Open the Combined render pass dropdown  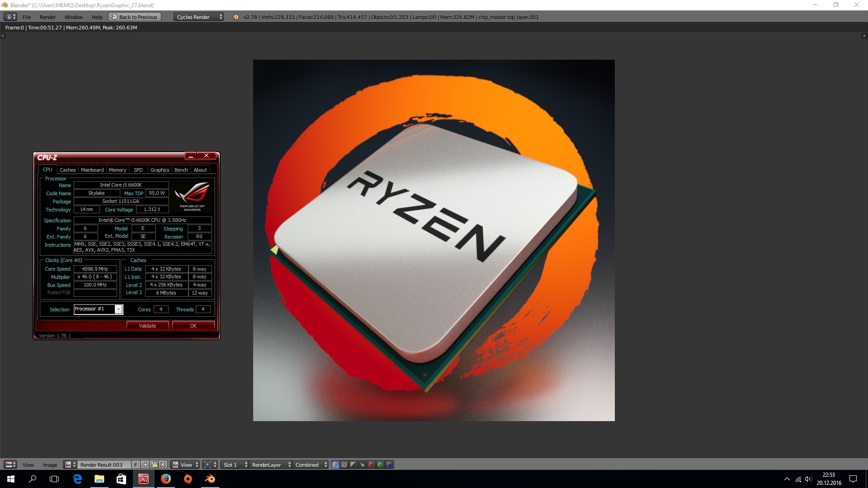[x=311, y=465]
